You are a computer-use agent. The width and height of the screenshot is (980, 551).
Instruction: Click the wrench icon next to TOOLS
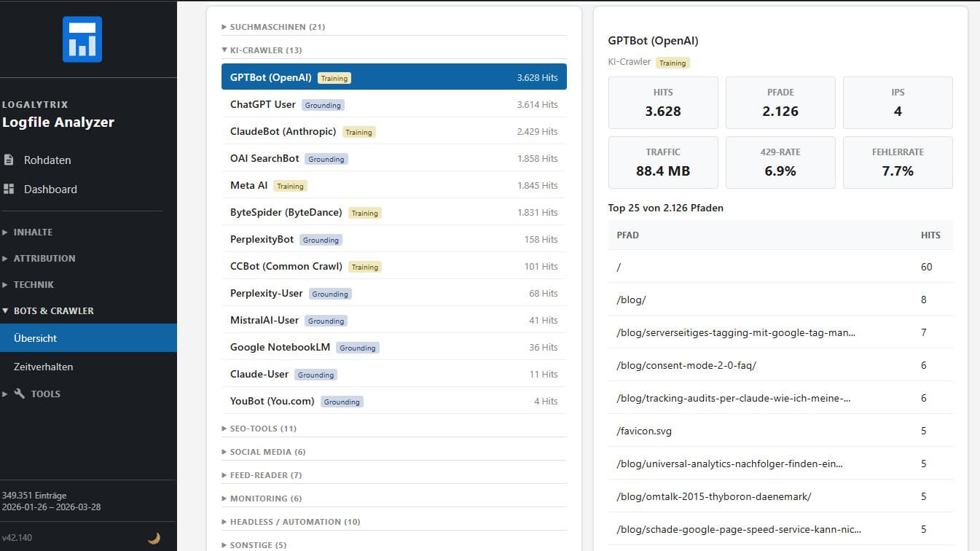(20, 394)
